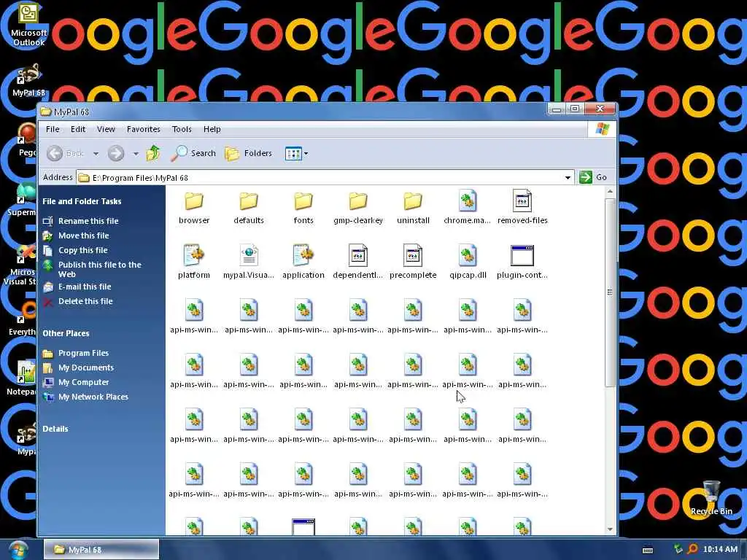Click the Back navigation button
747x560 pixels.
coord(65,153)
